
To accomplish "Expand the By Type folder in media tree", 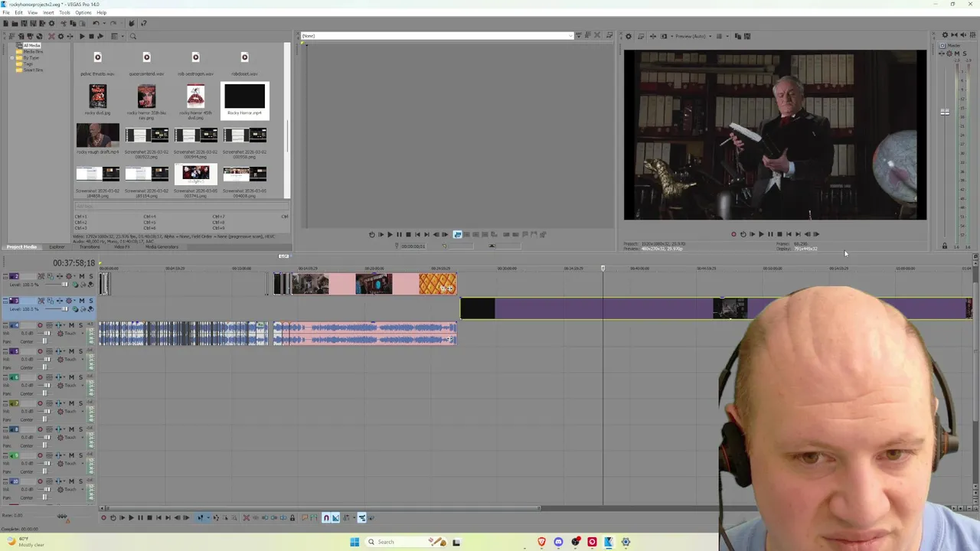I will pyautogui.click(x=12, y=58).
